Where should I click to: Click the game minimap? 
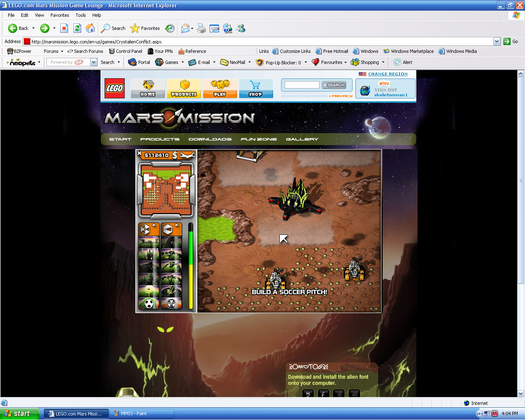pyautogui.click(x=166, y=190)
